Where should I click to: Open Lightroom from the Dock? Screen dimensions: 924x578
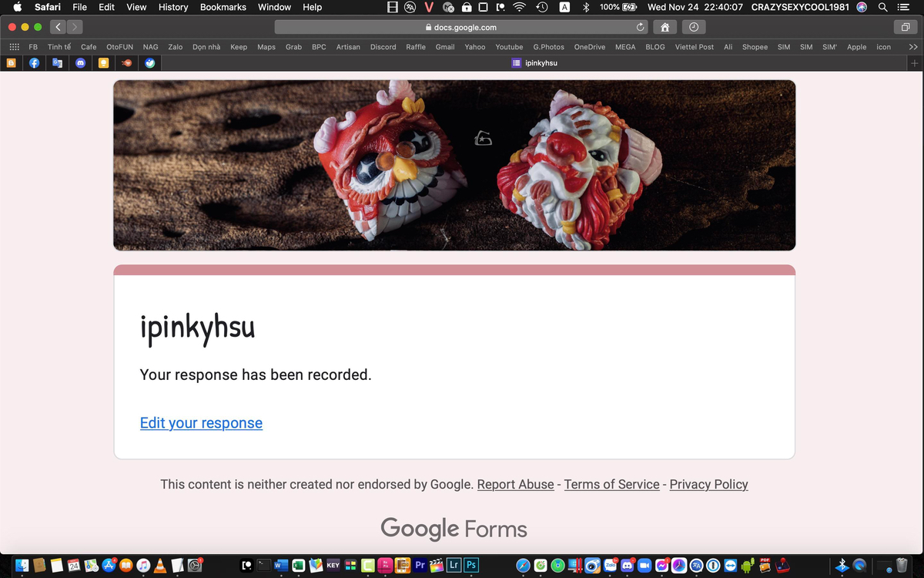(x=454, y=565)
